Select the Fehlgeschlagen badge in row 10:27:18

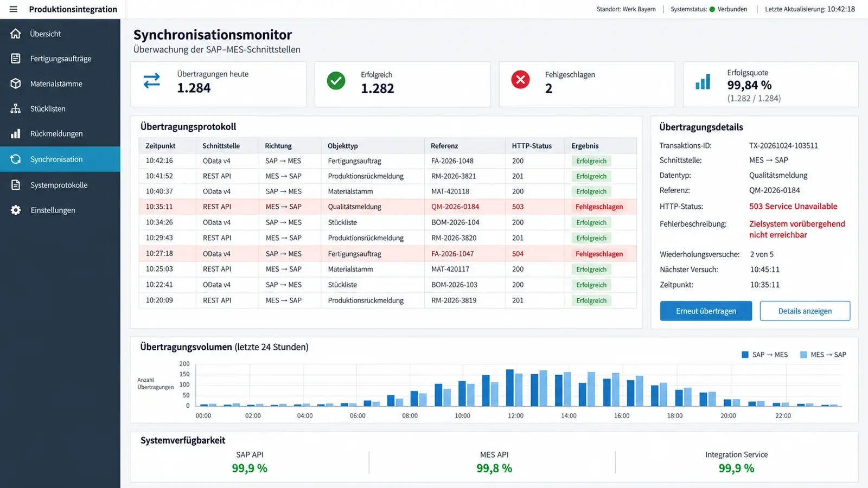(599, 254)
